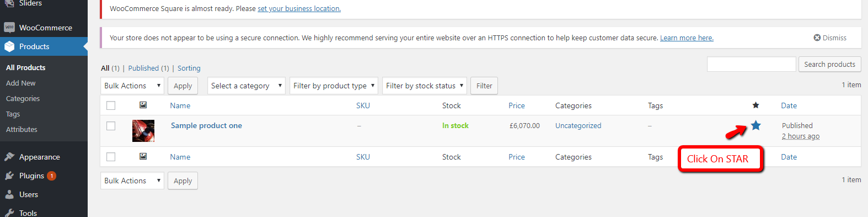Click the featured star column header icon

(x=756, y=105)
